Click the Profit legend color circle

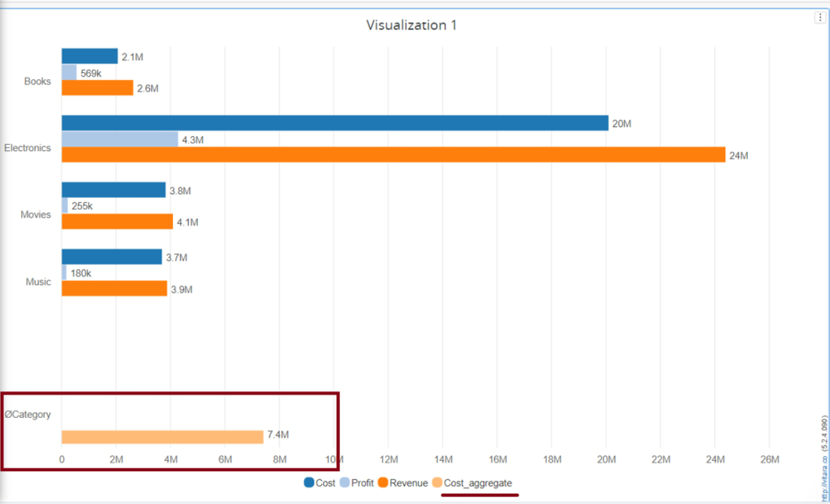(345, 483)
